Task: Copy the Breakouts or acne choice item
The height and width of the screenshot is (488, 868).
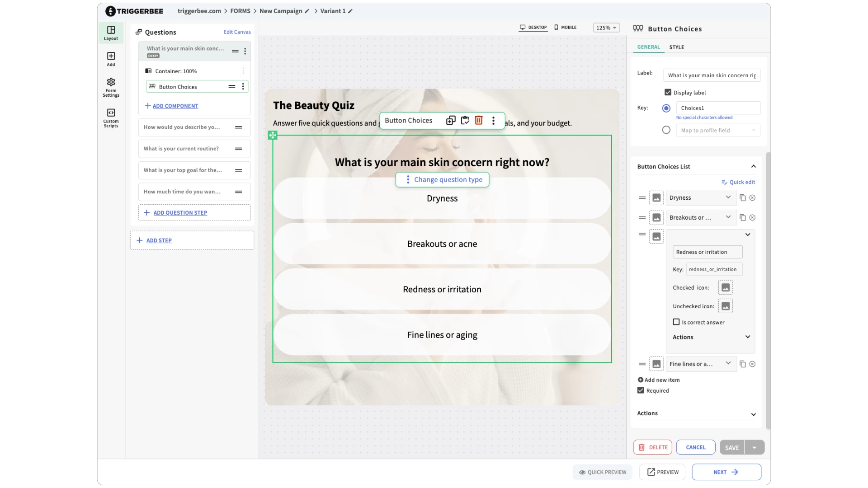Action: click(x=742, y=218)
